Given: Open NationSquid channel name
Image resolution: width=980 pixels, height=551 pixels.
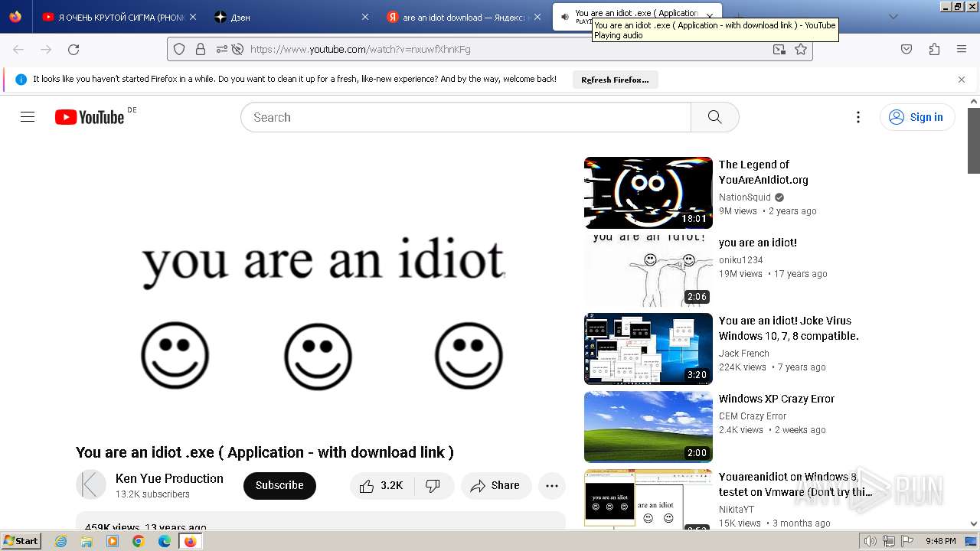Looking at the screenshot, I should click(744, 197).
